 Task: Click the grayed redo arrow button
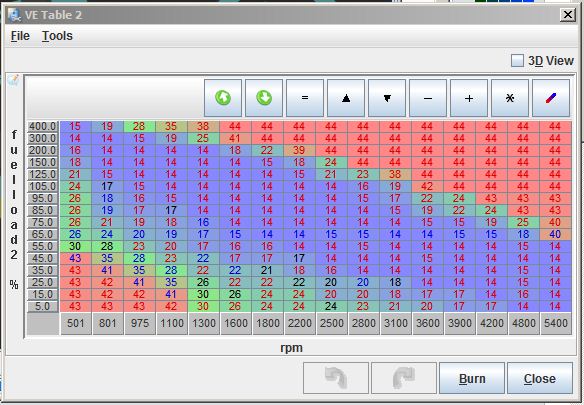coord(404,378)
